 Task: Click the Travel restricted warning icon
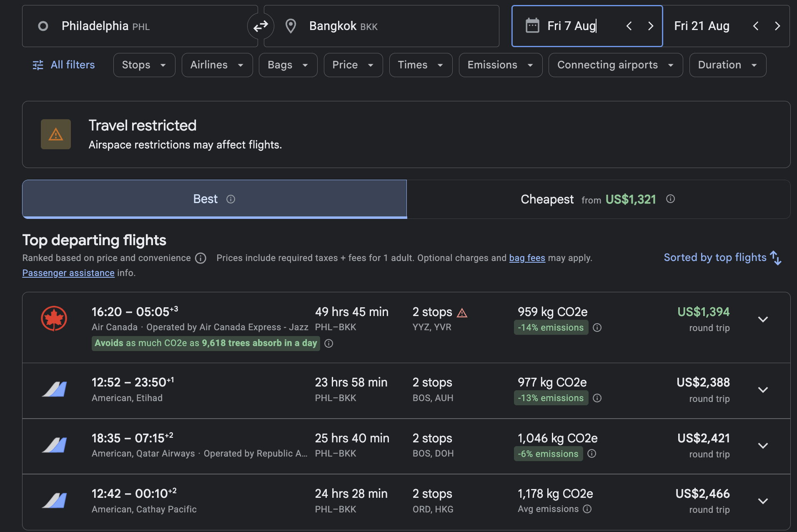click(x=56, y=134)
